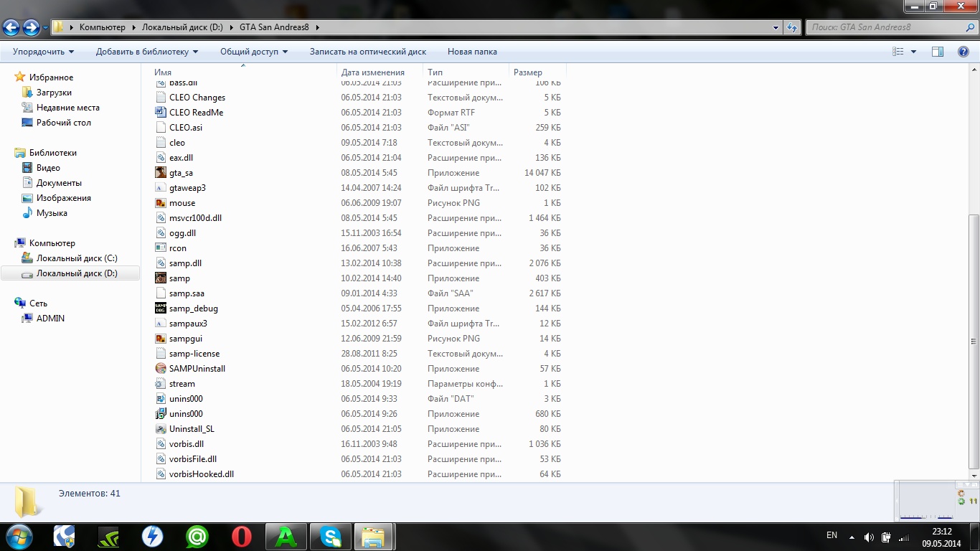Select the samp.dll file icon

161,263
